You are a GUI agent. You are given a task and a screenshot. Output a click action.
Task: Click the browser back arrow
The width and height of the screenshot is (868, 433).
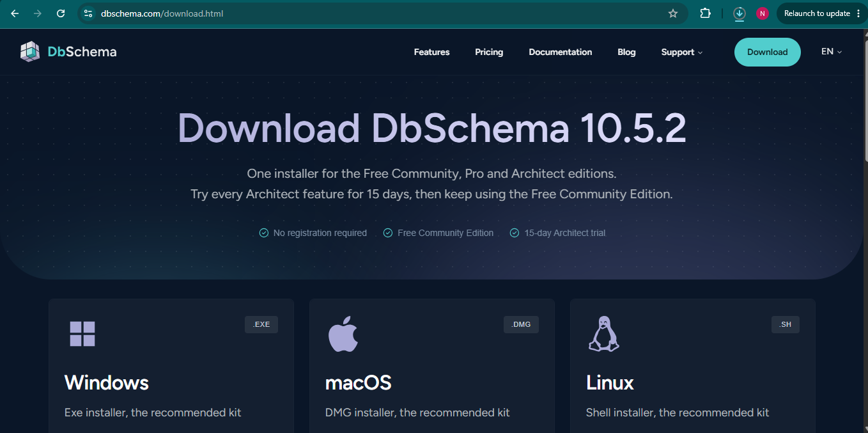pyautogui.click(x=15, y=13)
